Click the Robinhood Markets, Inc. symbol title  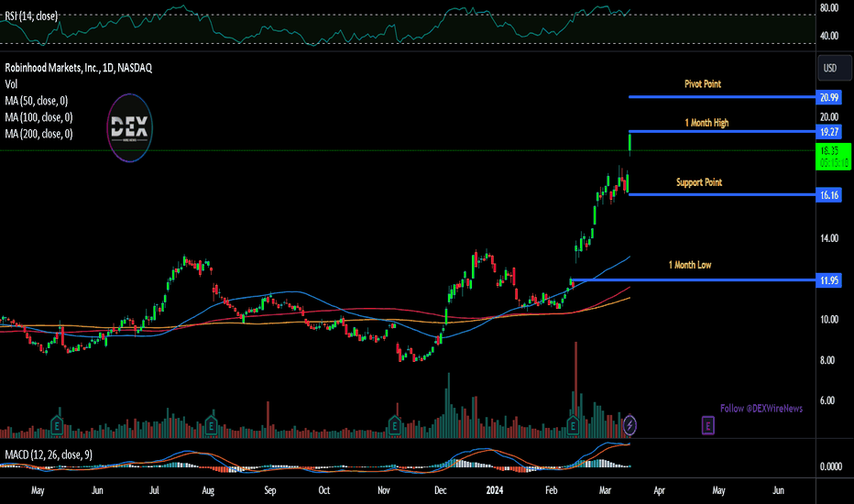point(79,68)
